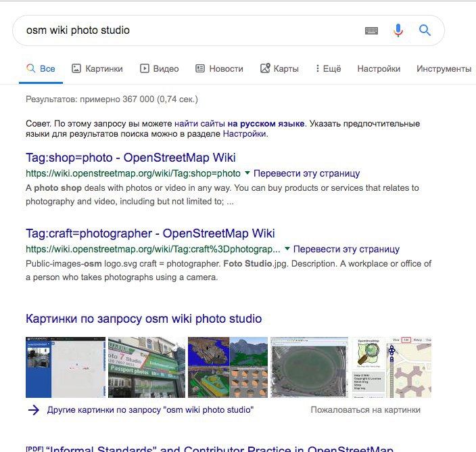Open the Passport photos shop thumbnail
476x452 pixels.
click(146, 367)
